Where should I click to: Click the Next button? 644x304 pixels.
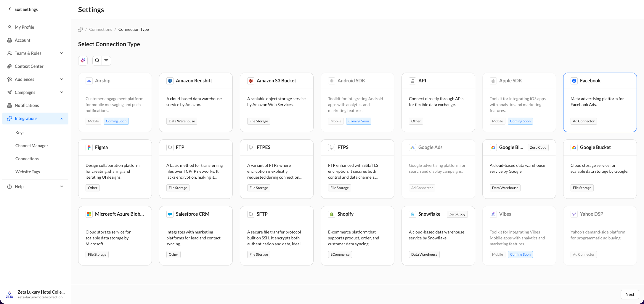click(x=630, y=295)
